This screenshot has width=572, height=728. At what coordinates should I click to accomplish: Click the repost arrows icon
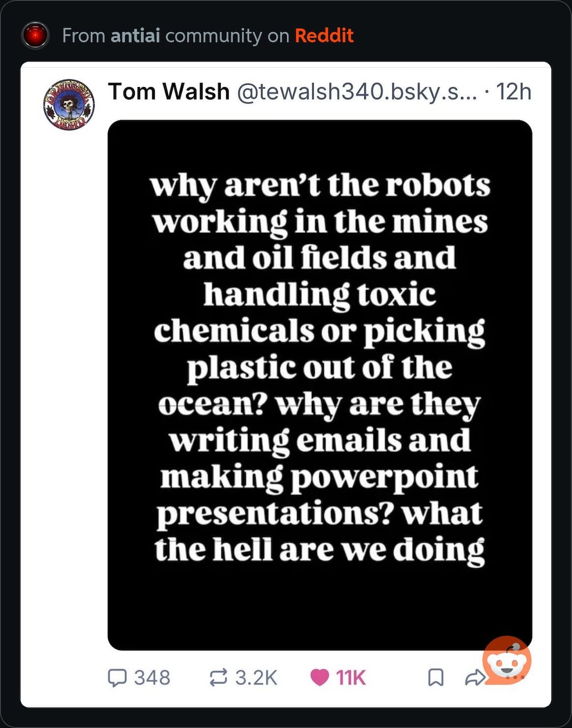(218, 677)
